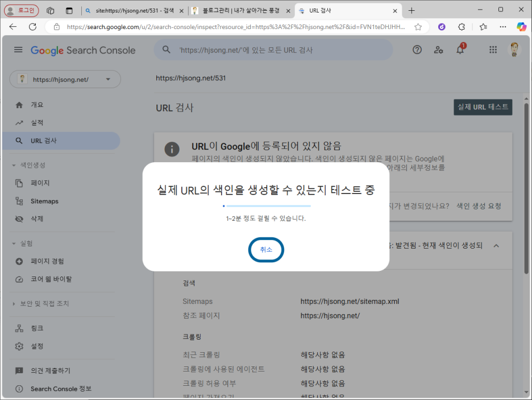Click the info icon in the status card

[172, 149]
